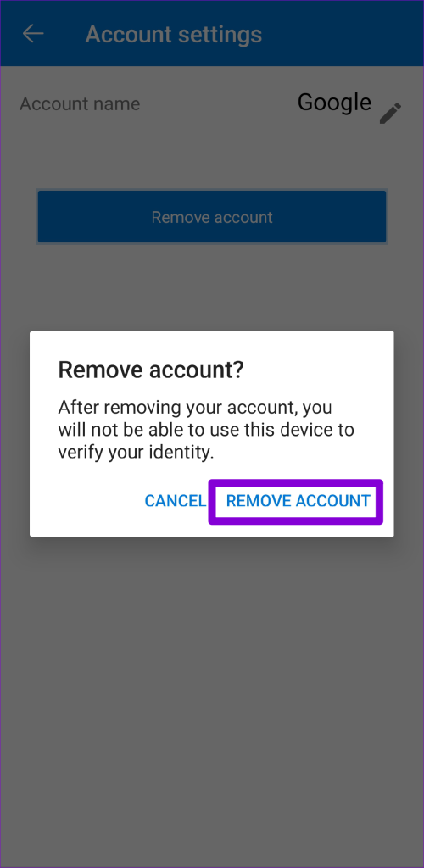Tap empty header area right of the title
Screen dimensions: 424x868
pos(343,34)
